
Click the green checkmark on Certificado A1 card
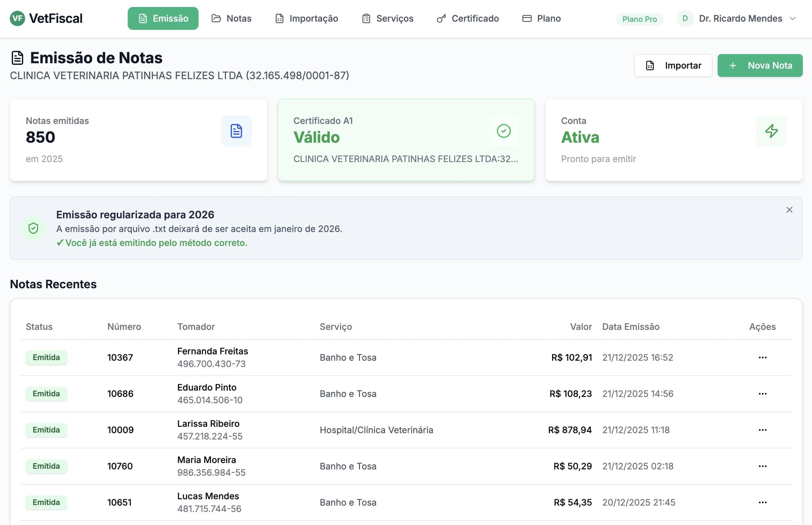pos(504,131)
